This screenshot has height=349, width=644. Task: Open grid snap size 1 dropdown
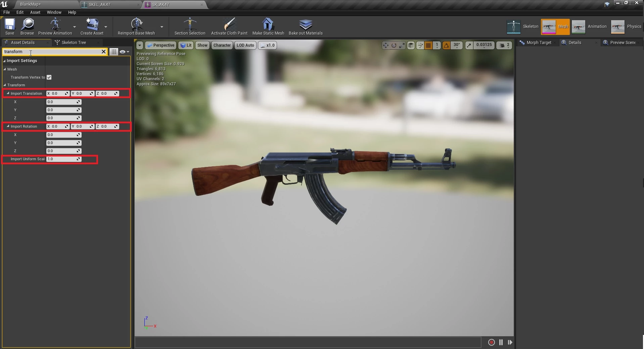pos(436,45)
